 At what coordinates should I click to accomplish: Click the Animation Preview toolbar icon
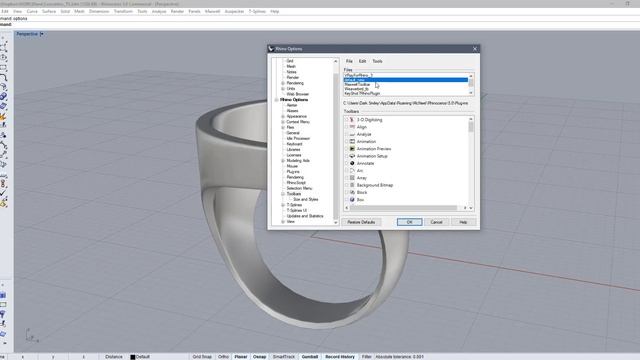click(x=352, y=149)
